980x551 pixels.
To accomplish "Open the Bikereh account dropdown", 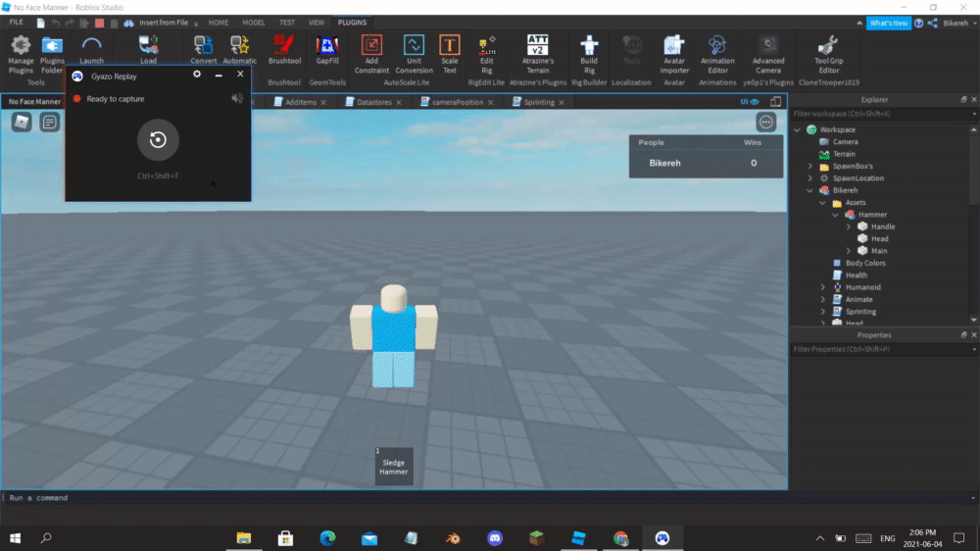I will (x=959, y=24).
